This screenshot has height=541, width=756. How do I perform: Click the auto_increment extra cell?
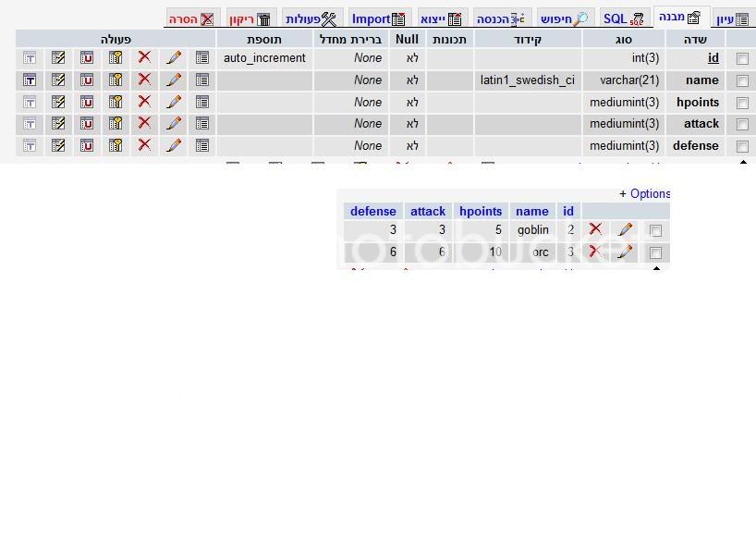coord(264,58)
